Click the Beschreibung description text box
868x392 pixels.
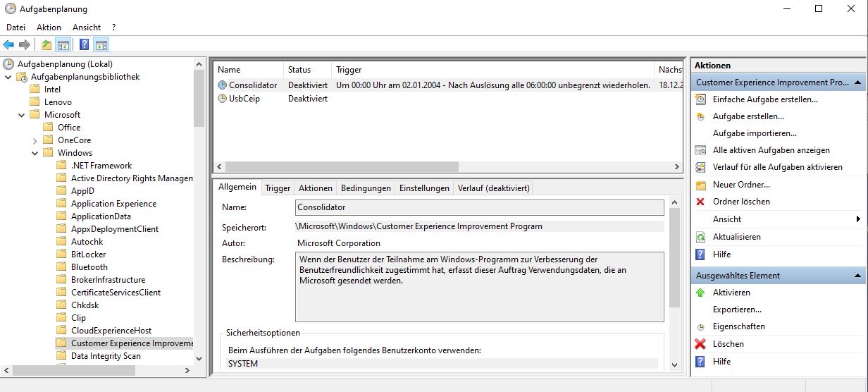pyautogui.click(x=479, y=286)
